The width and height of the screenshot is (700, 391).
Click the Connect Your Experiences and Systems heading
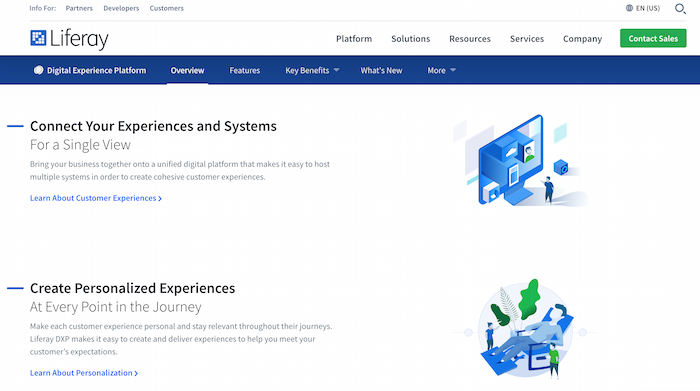[153, 126]
